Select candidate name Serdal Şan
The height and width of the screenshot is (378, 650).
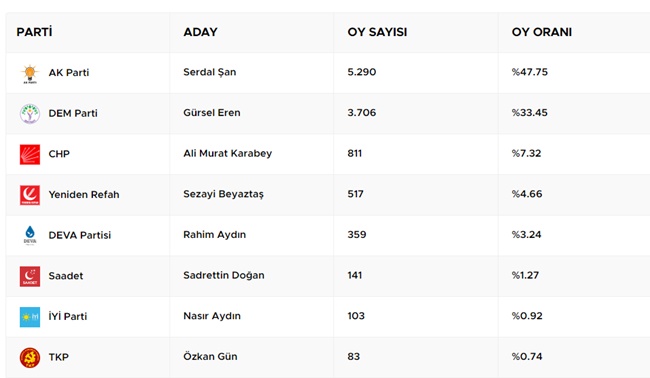(x=210, y=72)
